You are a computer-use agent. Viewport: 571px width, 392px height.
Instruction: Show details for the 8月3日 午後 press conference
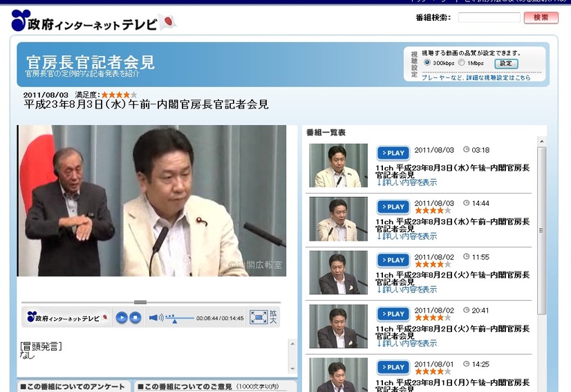[x=406, y=183]
